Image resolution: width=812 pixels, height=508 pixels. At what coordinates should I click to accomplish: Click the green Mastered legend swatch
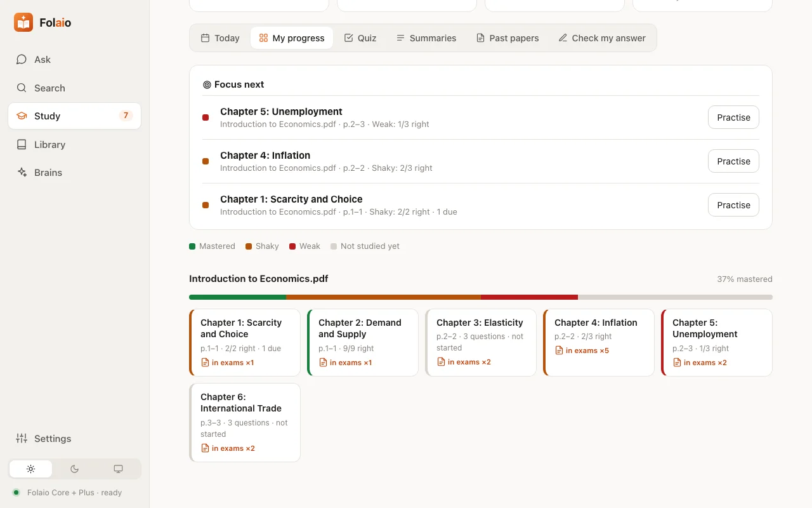(x=192, y=246)
